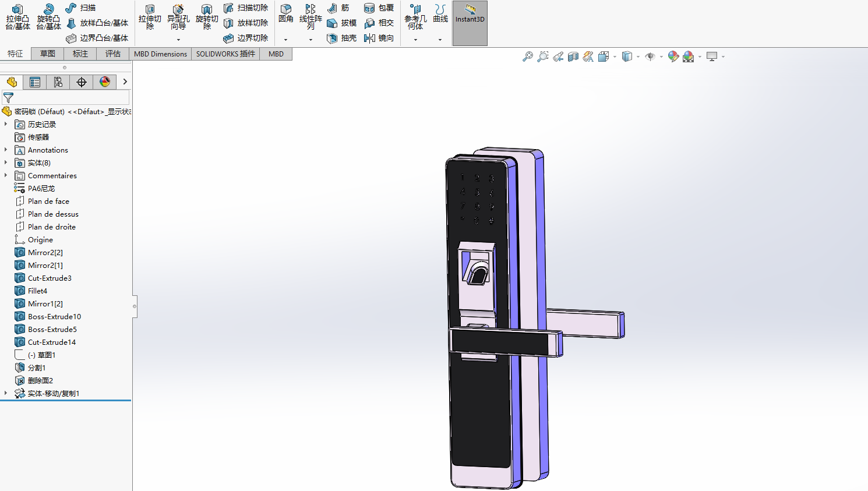Pick the 抽壳 shell tool

pos(342,38)
